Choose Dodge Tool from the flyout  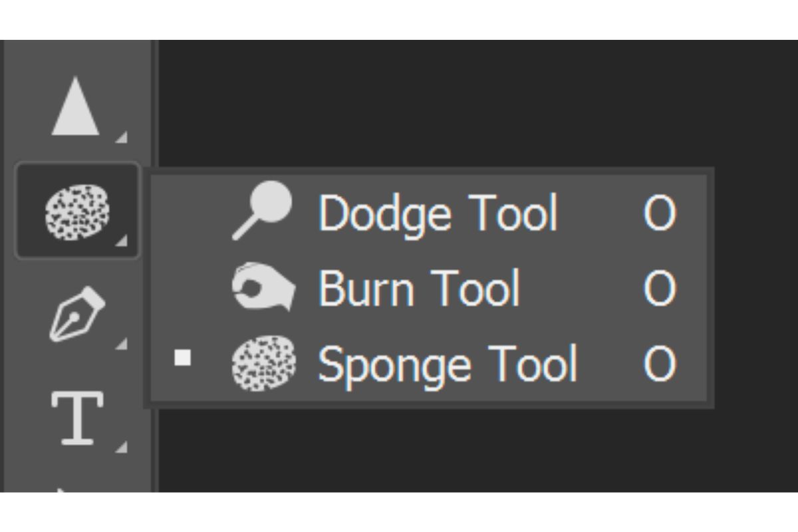[428, 213]
